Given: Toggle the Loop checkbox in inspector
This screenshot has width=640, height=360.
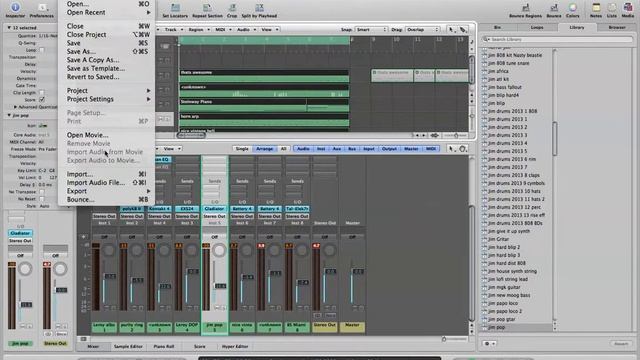Looking at the screenshot, I should pyautogui.click(x=42, y=50).
